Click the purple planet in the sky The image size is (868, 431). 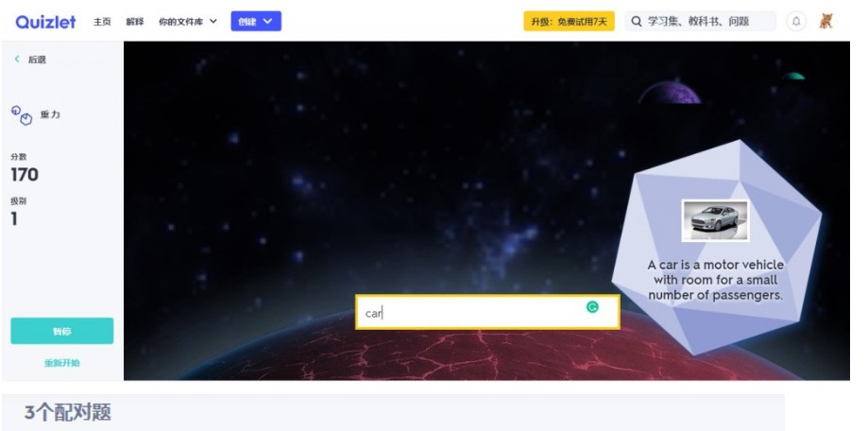pyautogui.click(x=670, y=93)
